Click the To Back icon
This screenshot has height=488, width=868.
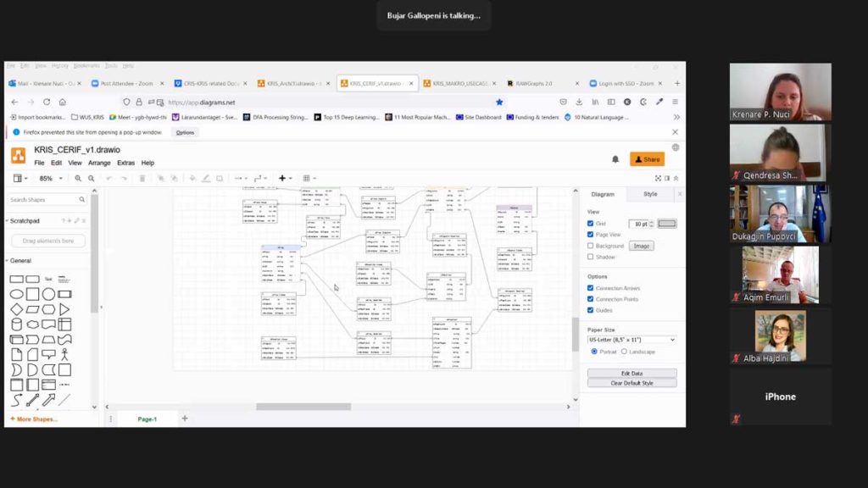175,178
